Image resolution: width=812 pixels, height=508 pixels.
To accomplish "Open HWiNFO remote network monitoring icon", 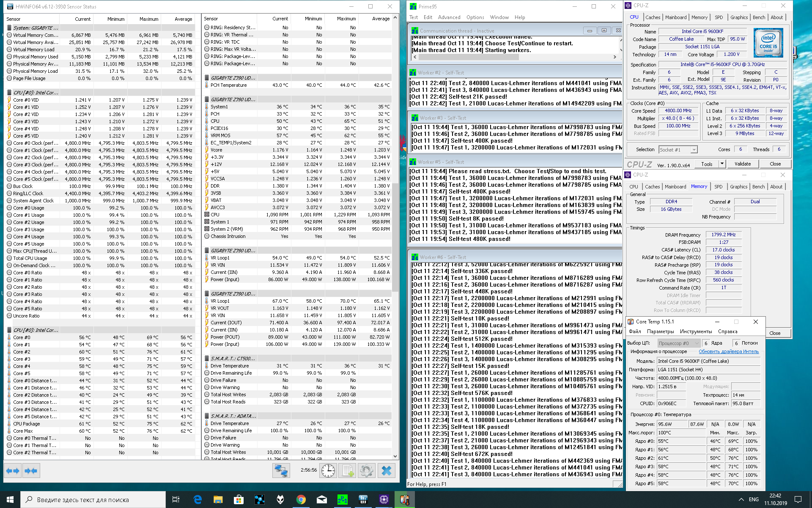I will tap(281, 470).
